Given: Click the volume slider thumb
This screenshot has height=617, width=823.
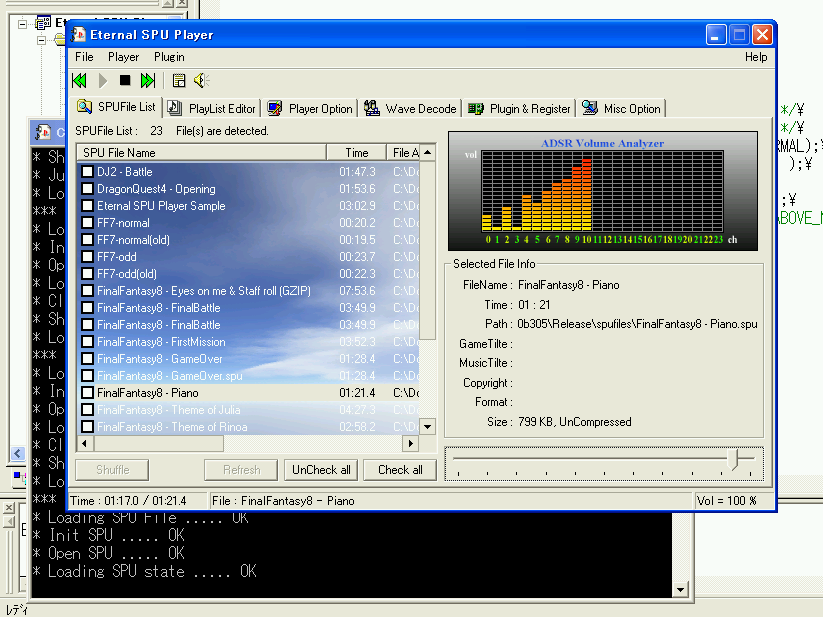Looking at the screenshot, I should tap(735, 459).
